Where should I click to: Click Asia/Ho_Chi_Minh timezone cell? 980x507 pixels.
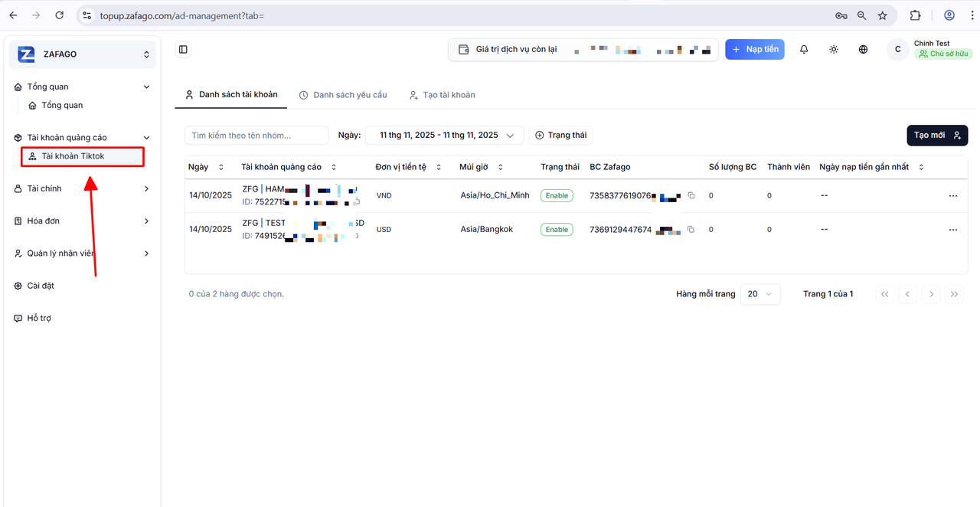[x=495, y=196]
